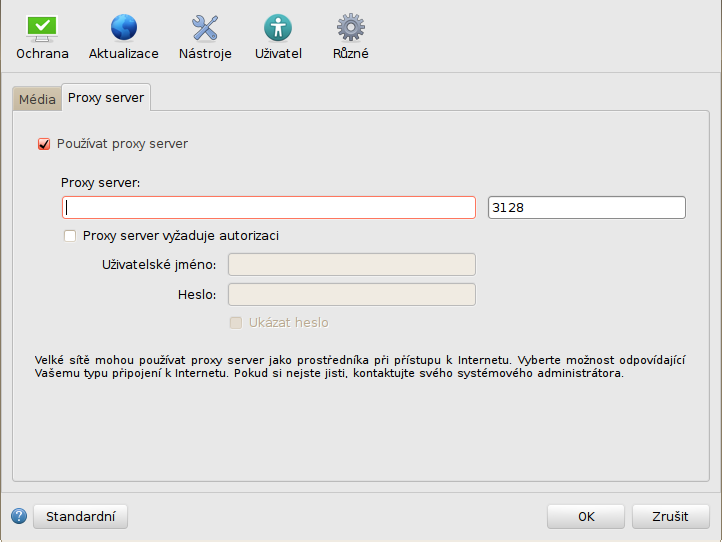
Task: Open the Nástroje tools section
Action: [205, 38]
